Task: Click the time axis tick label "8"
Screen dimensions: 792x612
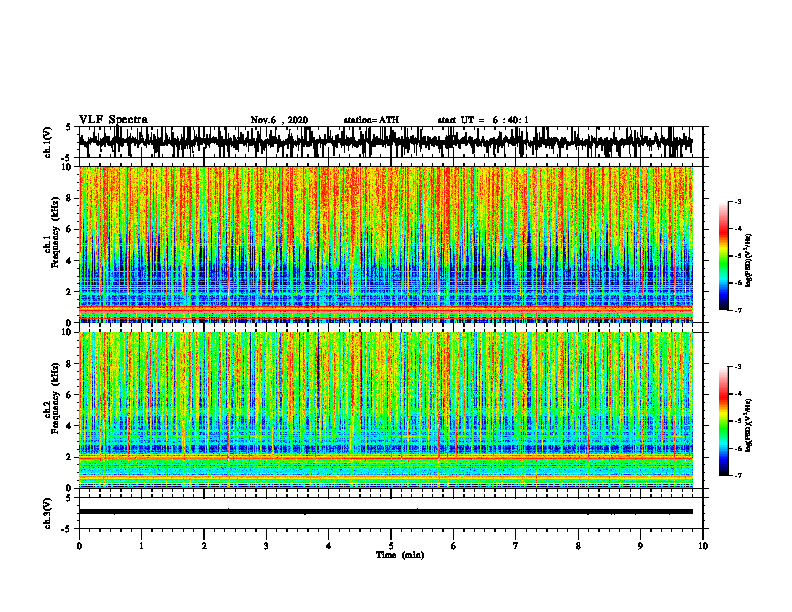Action: click(x=578, y=546)
